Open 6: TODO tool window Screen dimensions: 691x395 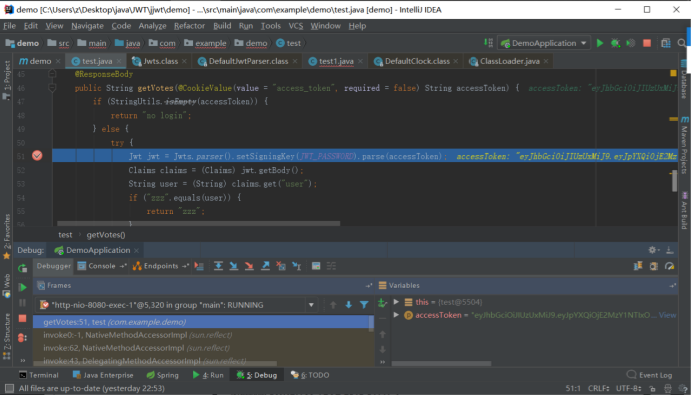[x=310, y=375]
